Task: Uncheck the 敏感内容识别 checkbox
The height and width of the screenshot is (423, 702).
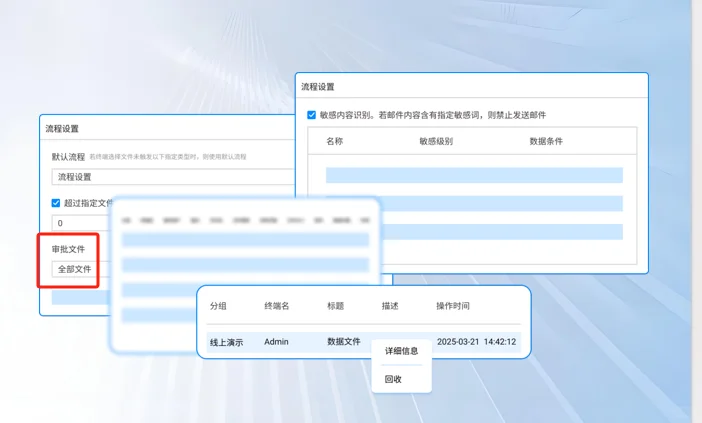Action: pyautogui.click(x=312, y=115)
